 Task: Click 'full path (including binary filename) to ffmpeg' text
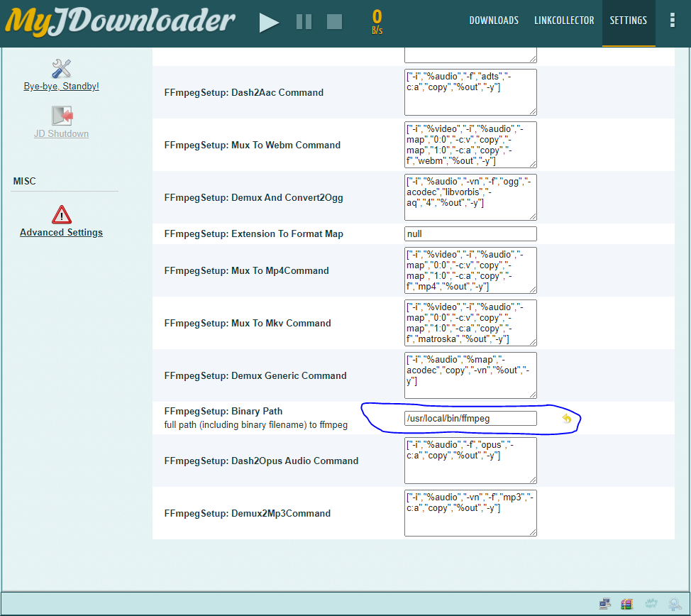256,425
